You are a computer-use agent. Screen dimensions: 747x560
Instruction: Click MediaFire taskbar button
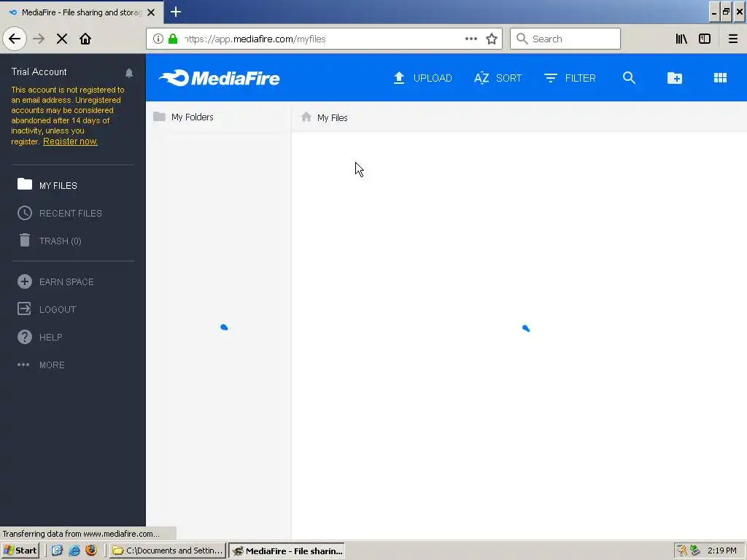[x=287, y=551]
